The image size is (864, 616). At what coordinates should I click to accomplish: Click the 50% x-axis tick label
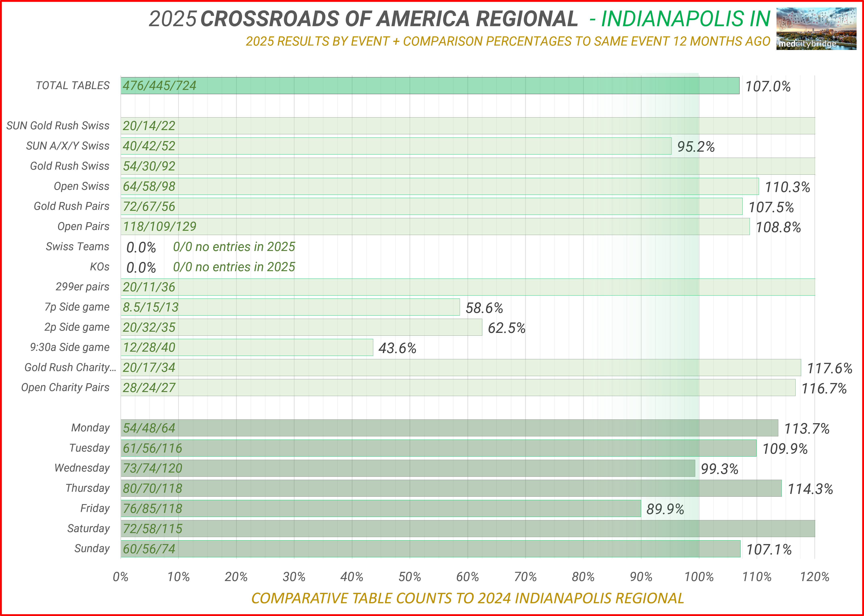point(410,577)
